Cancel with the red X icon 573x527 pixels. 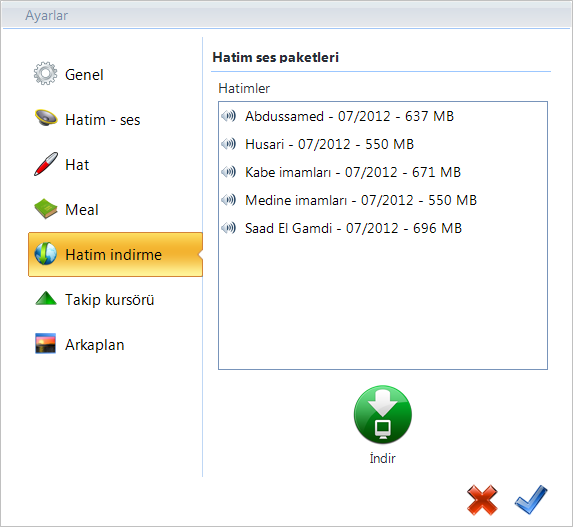482,500
